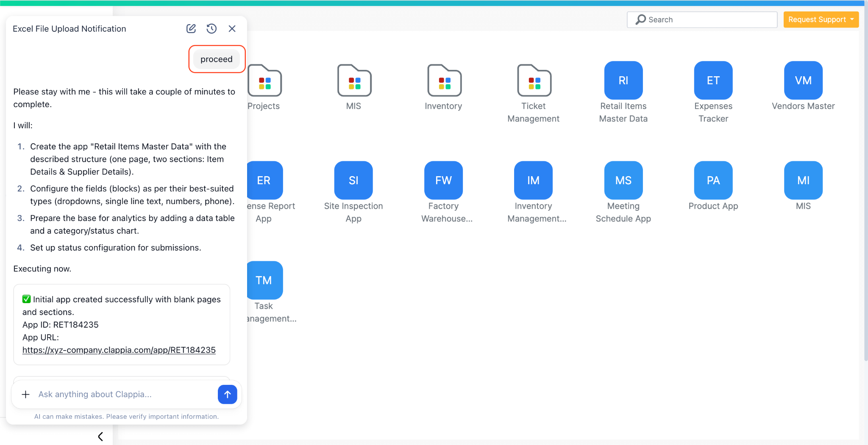Open the Expenses Tracker app
Image resolution: width=868 pixels, height=445 pixels.
pyautogui.click(x=712, y=80)
